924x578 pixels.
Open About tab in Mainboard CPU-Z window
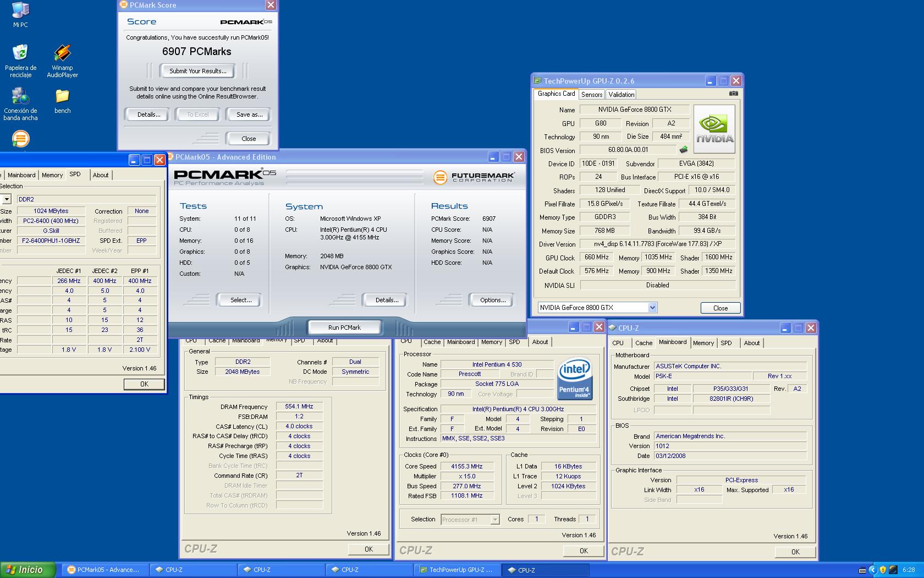[x=751, y=343]
